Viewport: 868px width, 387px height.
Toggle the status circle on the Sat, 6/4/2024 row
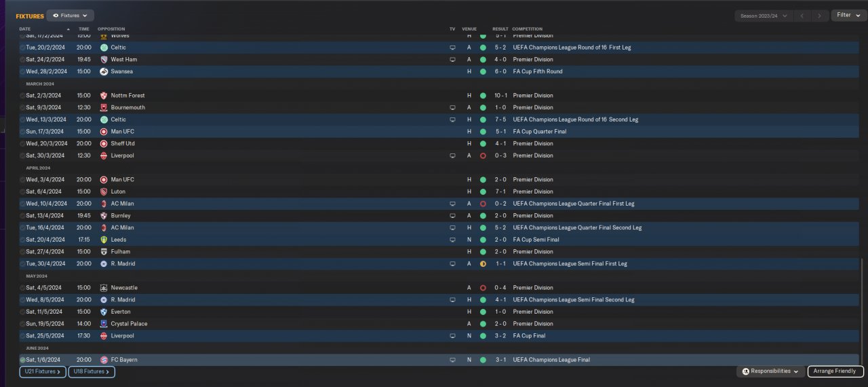22,191
